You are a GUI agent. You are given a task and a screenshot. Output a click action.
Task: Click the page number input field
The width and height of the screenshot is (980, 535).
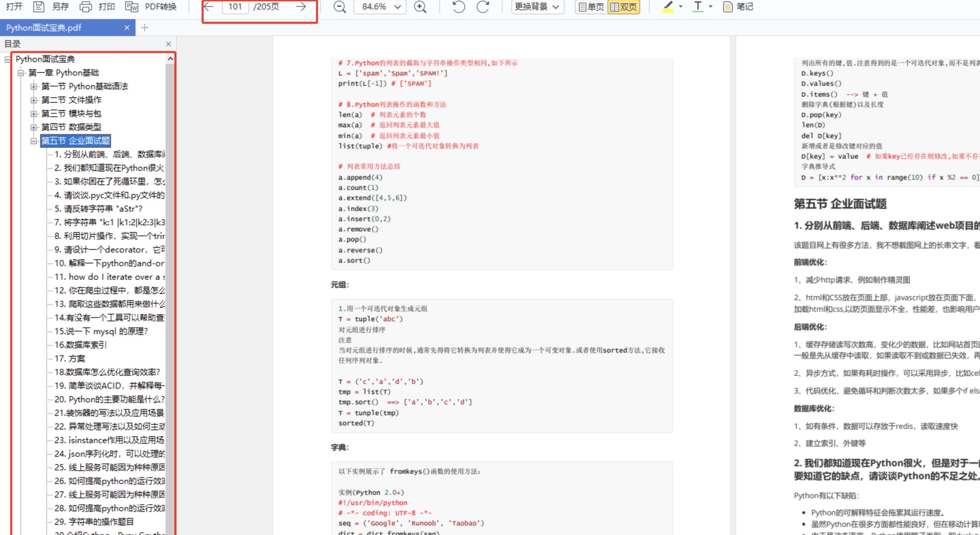[235, 7]
